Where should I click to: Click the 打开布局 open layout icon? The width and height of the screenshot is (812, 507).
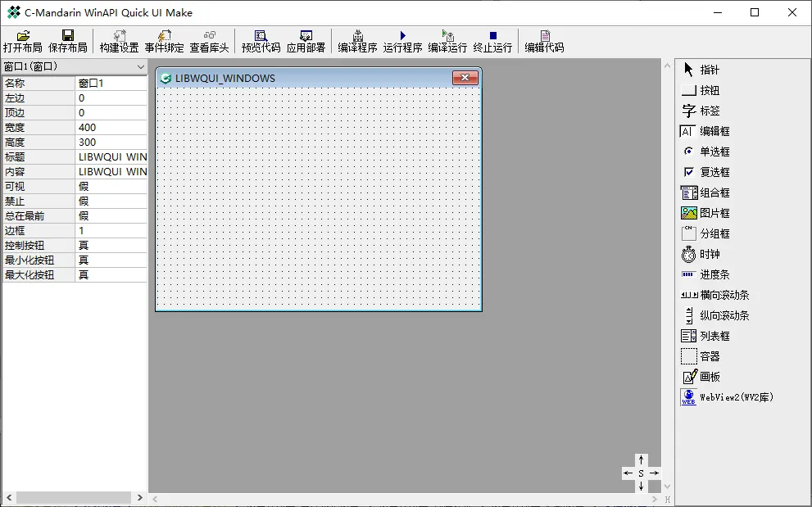pos(23,36)
